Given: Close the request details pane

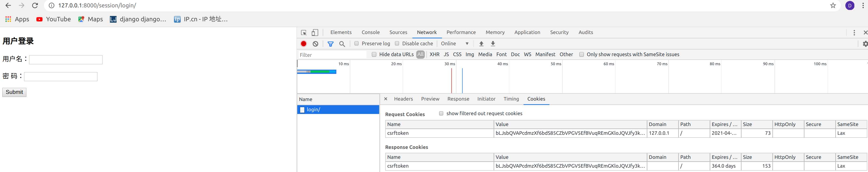Looking at the screenshot, I should [x=385, y=99].
